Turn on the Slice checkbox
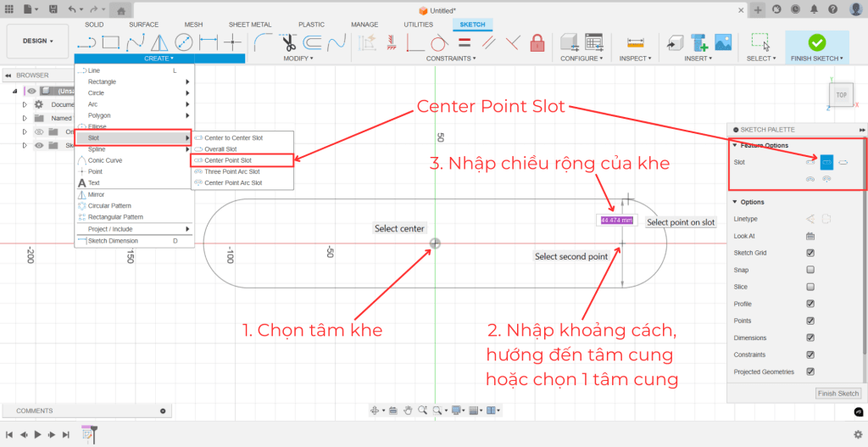The height and width of the screenshot is (447, 868). (x=810, y=287)
